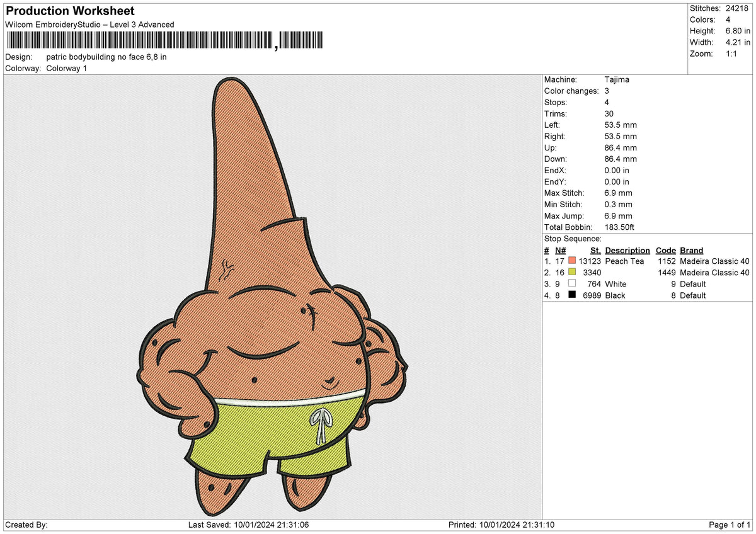This screenshot has width=756, height=534.
Task: Click the Height value '6.80 in'
Action: coord(738,31)
